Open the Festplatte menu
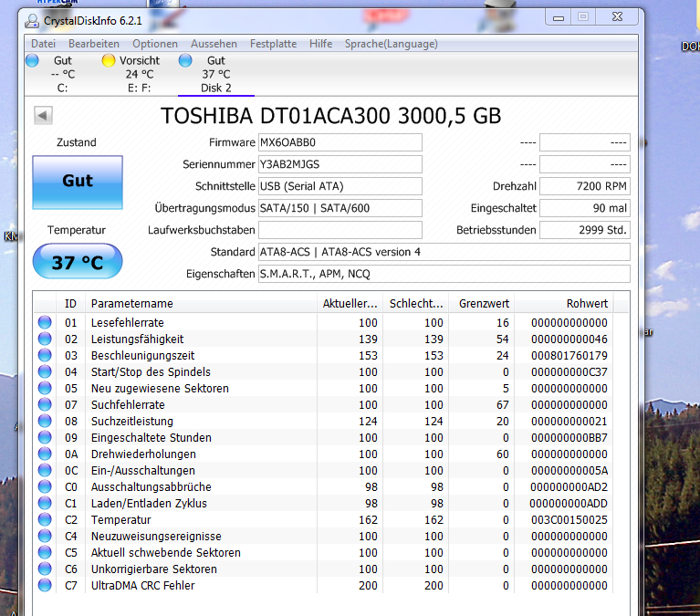The image size is (700, 616). (x=273, y=44)
